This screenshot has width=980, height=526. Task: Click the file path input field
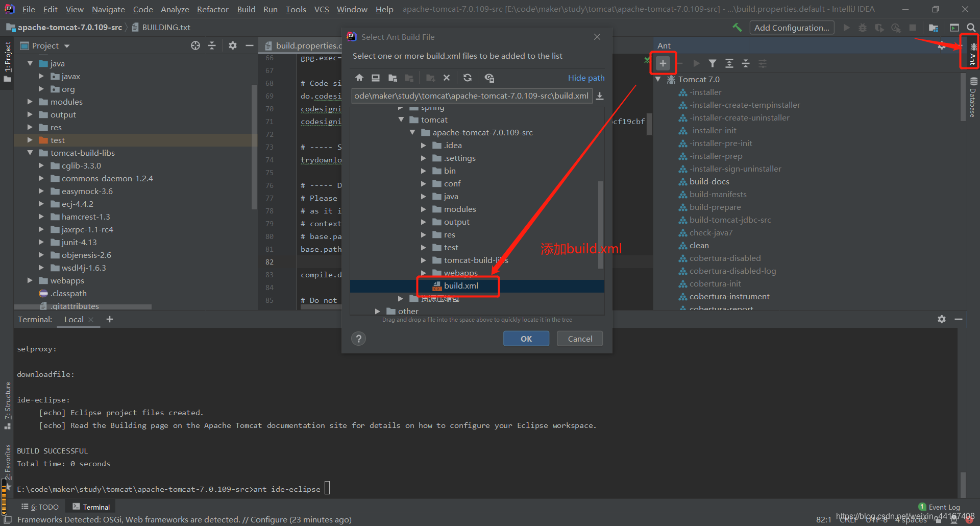click(472, 96)
